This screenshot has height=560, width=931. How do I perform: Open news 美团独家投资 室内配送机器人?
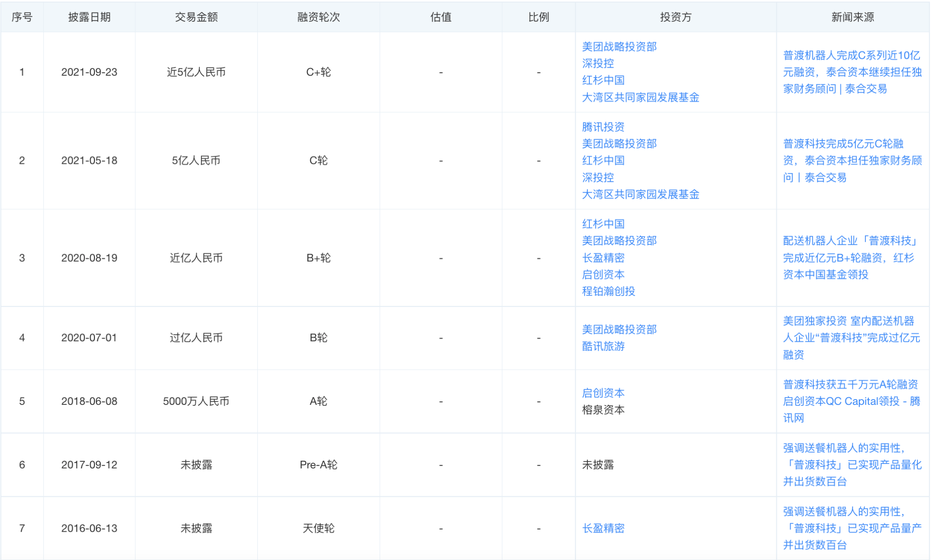(x=851, y=338)
